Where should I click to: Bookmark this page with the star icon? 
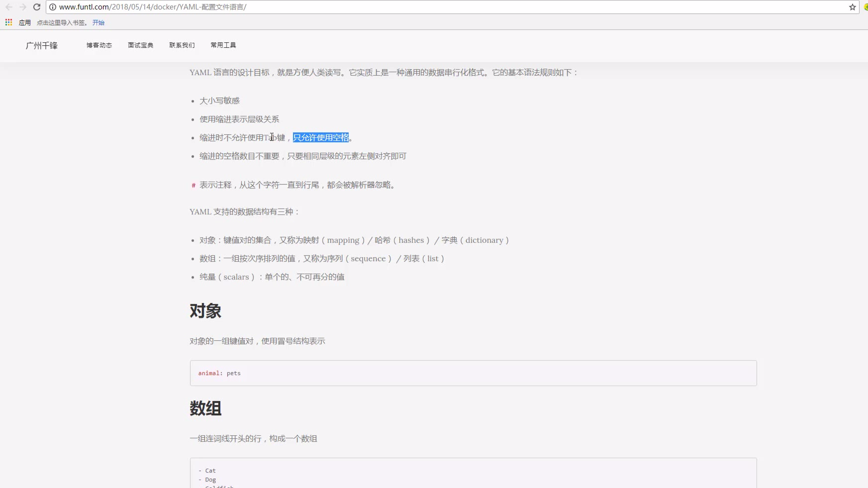coord(852,7)
